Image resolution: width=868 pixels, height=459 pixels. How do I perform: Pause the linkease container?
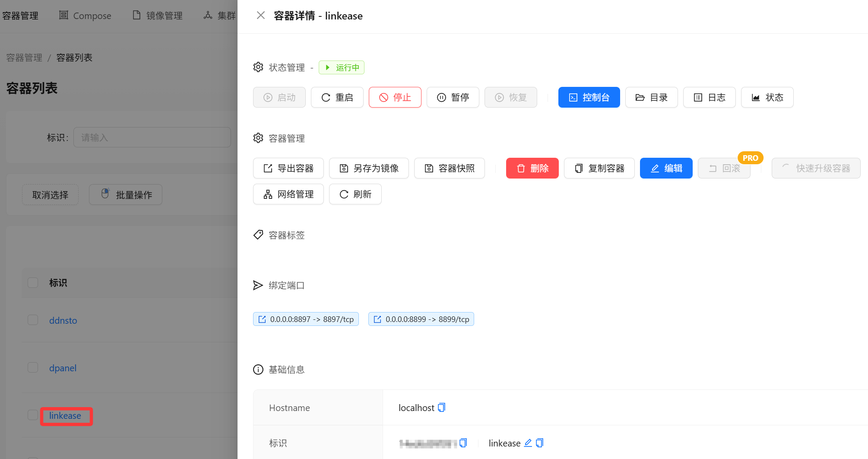point(453,97)
